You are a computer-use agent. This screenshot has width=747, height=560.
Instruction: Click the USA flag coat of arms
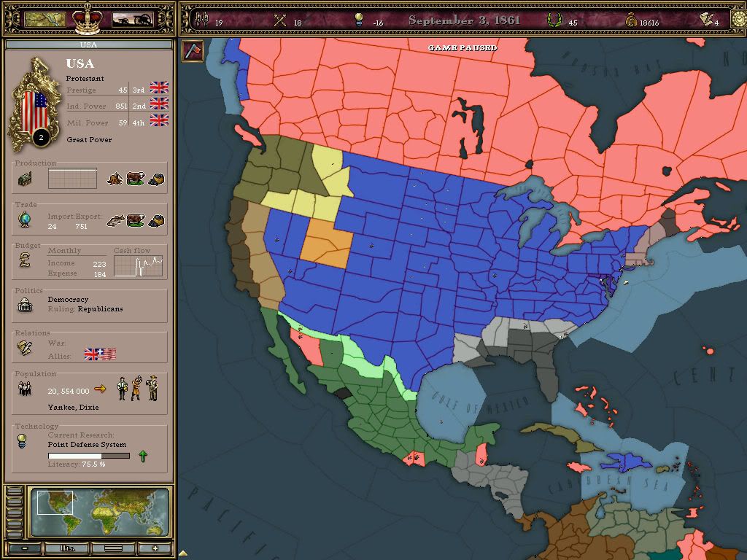point(34,105)
